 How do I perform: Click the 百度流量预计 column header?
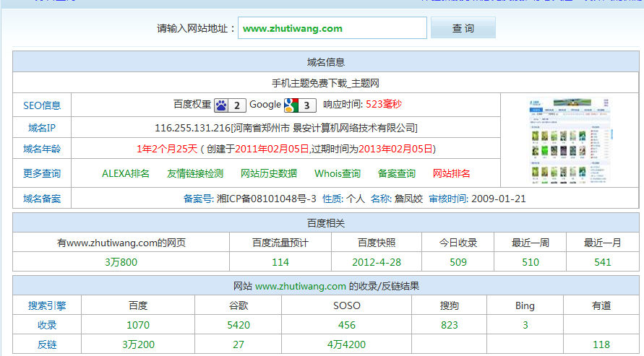(280, 243)
